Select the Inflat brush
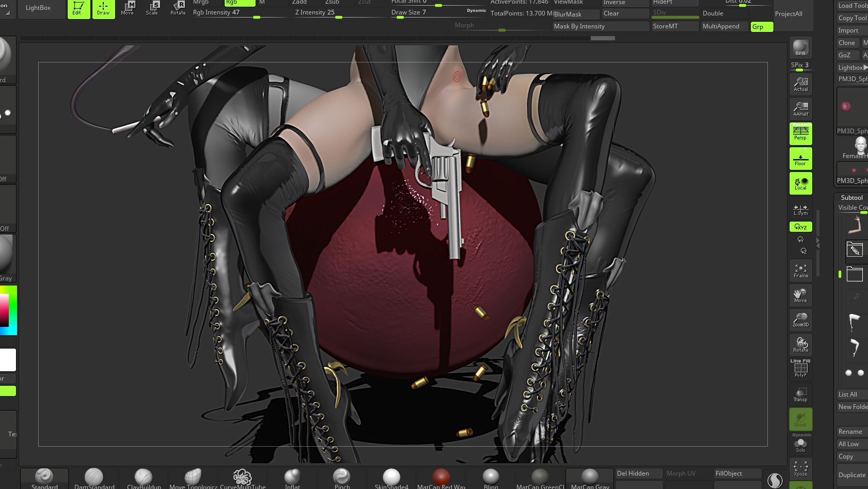 click(x=292, y=478)
